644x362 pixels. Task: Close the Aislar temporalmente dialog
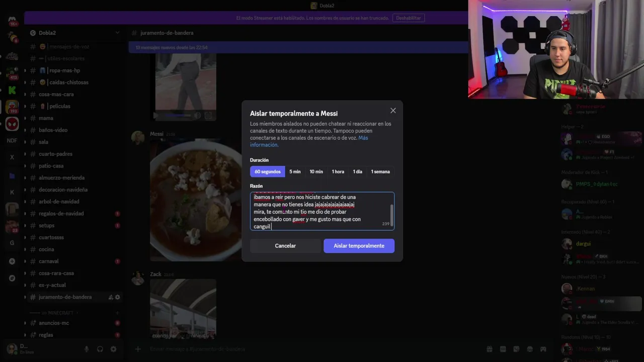tap(393, 111)
